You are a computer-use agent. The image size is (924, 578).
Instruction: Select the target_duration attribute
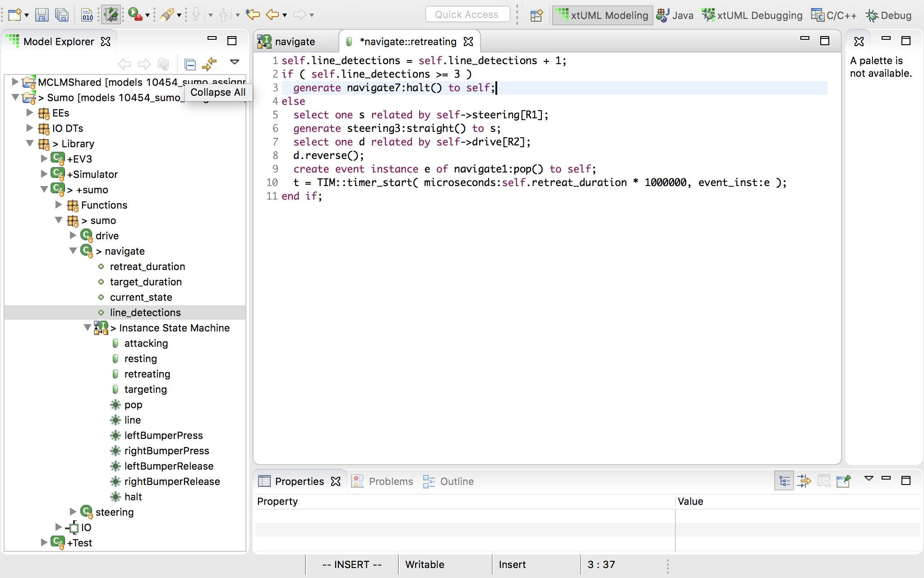146,282
